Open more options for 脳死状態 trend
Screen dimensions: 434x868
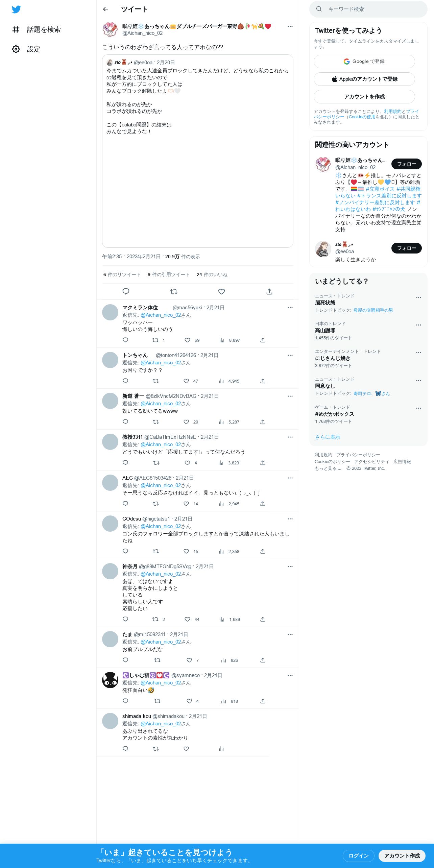tap(418, 297)
